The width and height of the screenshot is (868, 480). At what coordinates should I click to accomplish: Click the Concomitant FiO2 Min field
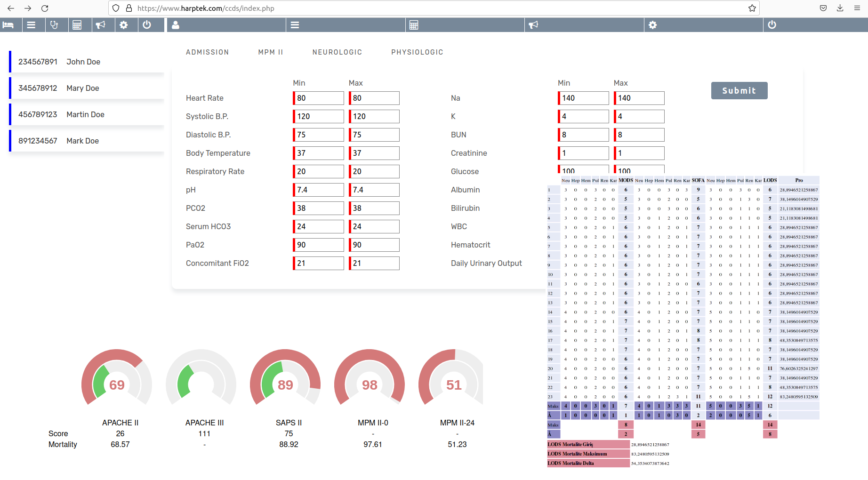pyautogui.click(x=319, y=263)
